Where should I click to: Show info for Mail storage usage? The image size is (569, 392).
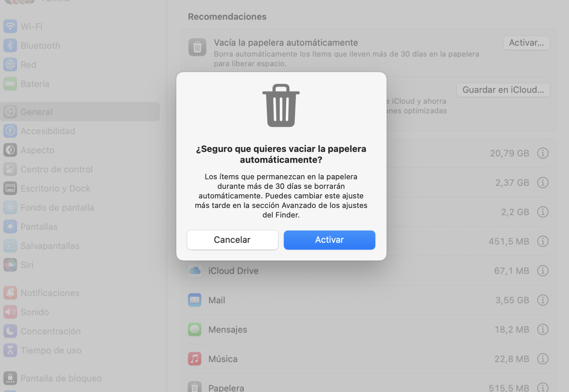[543, 300]
